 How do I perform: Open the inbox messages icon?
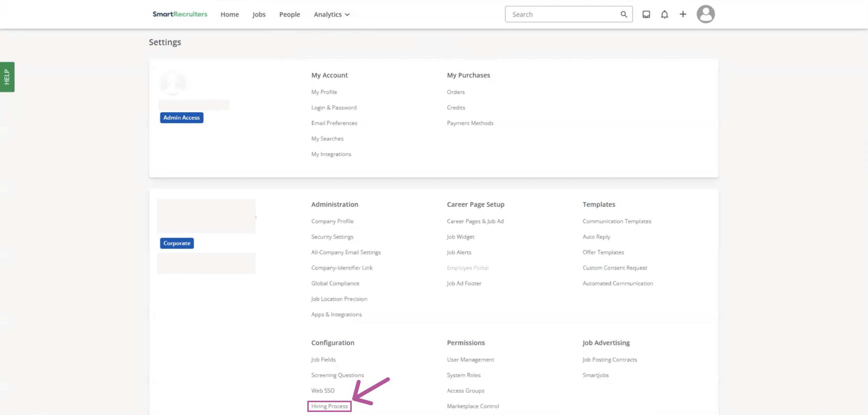point(646,14)
